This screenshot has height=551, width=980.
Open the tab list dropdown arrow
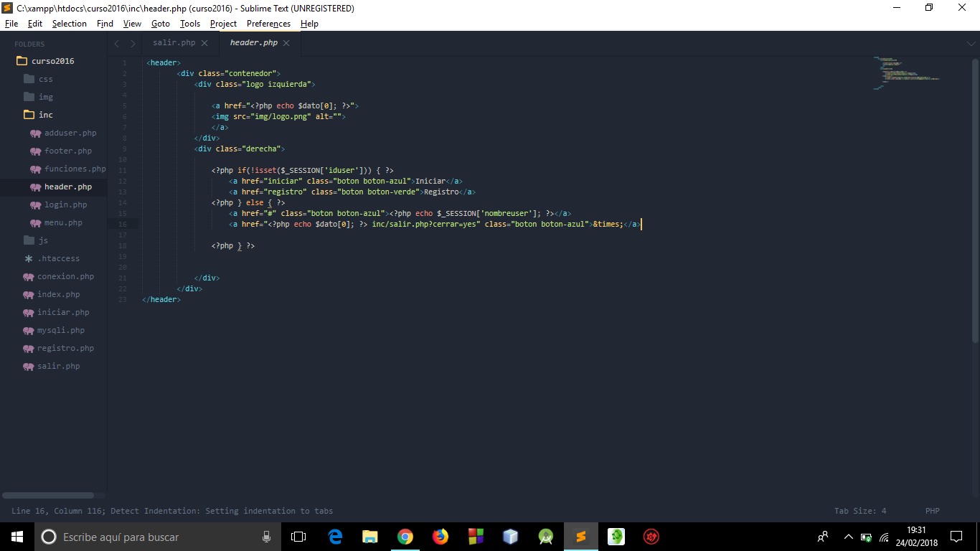point(971,43)
